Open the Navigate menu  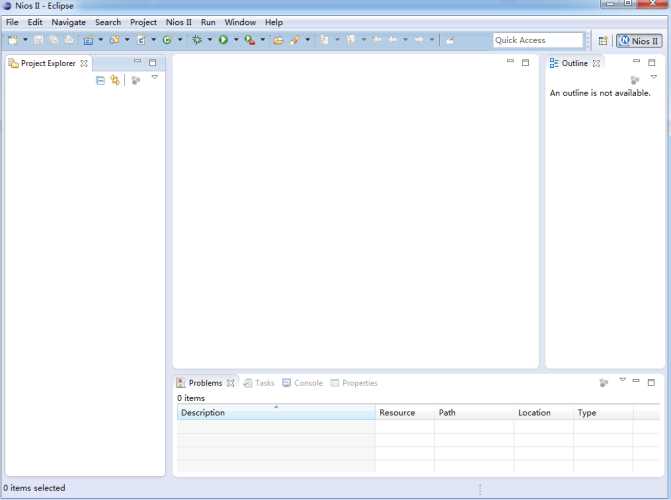(x=68, y=22)
